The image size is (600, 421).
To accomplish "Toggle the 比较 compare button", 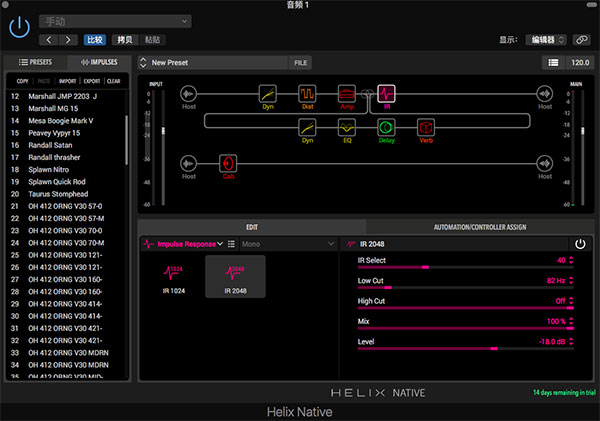I will pyautogui.click(x=95, y=40).
